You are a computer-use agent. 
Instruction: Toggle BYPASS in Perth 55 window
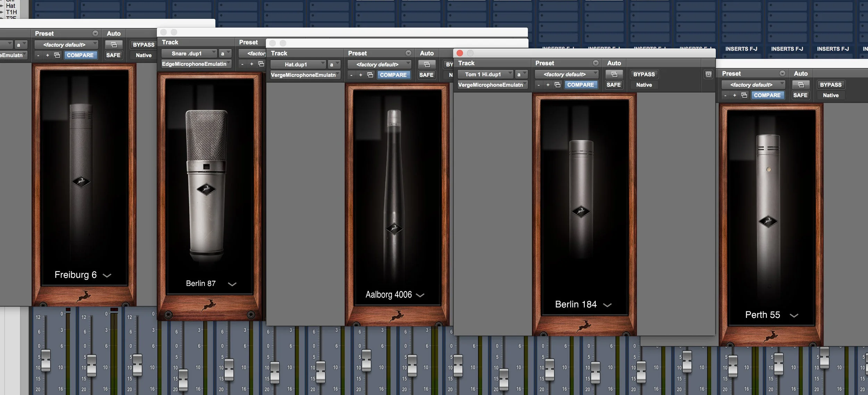coord(831,84)
